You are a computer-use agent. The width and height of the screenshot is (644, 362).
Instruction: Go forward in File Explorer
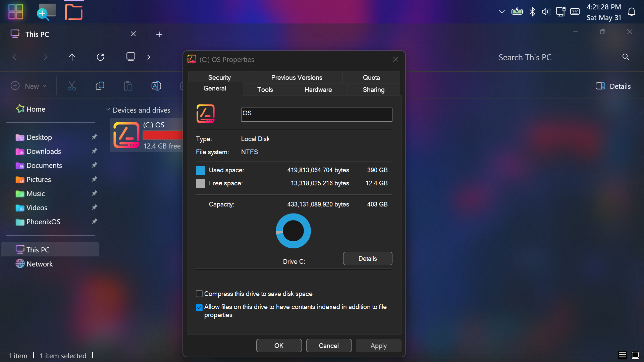pos(44,57)
